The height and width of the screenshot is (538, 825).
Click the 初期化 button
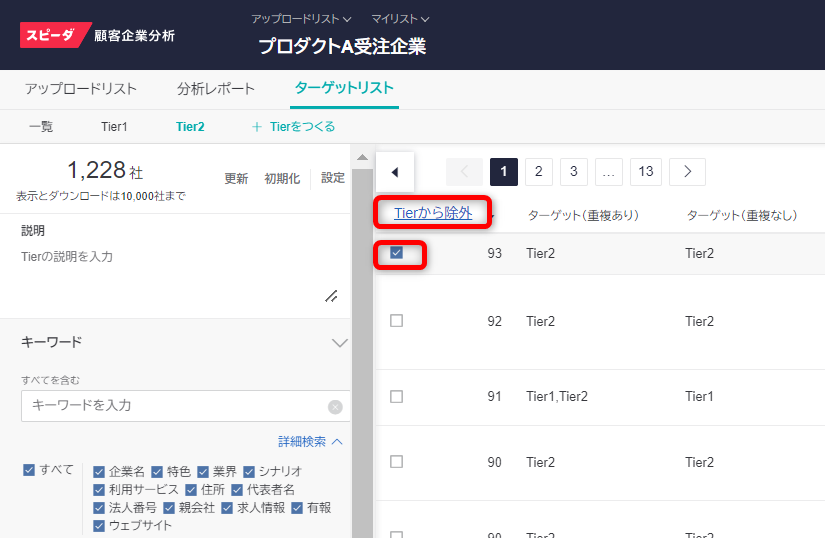pyautogui.click(x=281, y=178)
